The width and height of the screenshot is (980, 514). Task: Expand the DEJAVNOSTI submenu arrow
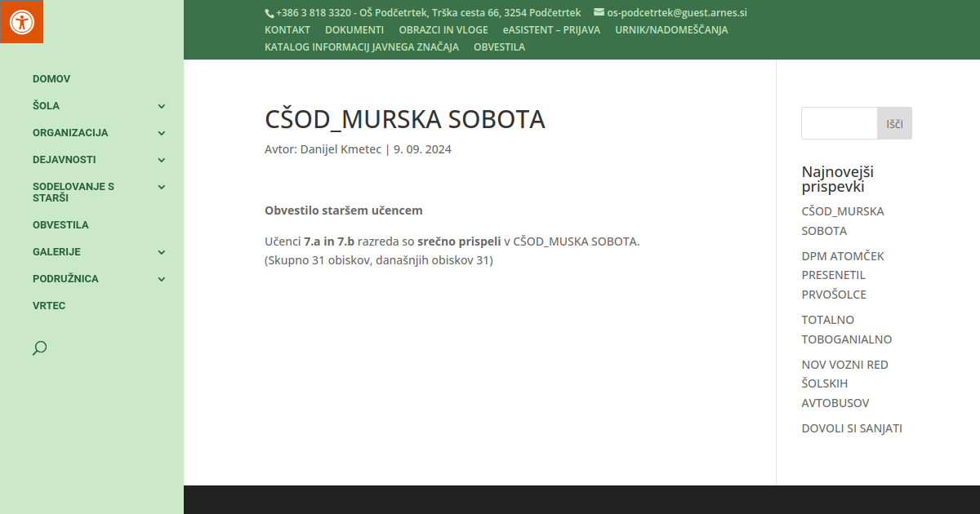(162, 160)
